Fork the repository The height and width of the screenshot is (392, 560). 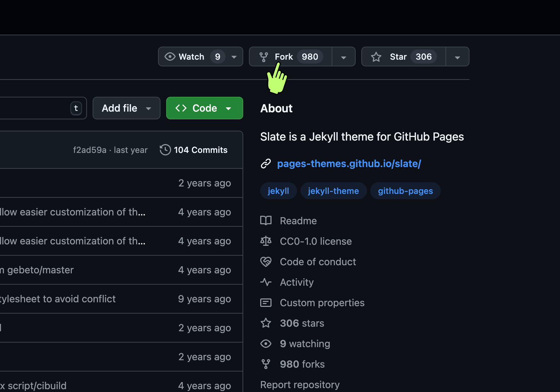tap(291, 57)
